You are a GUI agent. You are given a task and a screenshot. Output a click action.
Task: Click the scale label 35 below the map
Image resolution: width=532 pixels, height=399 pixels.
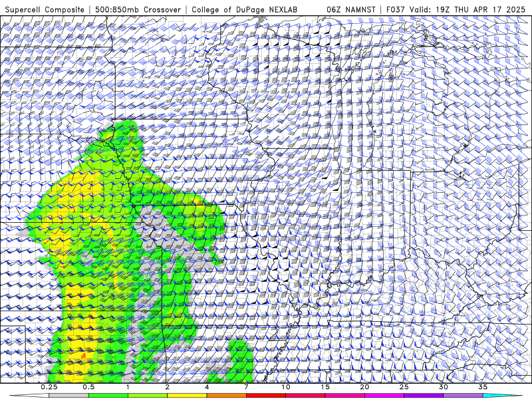483,387
